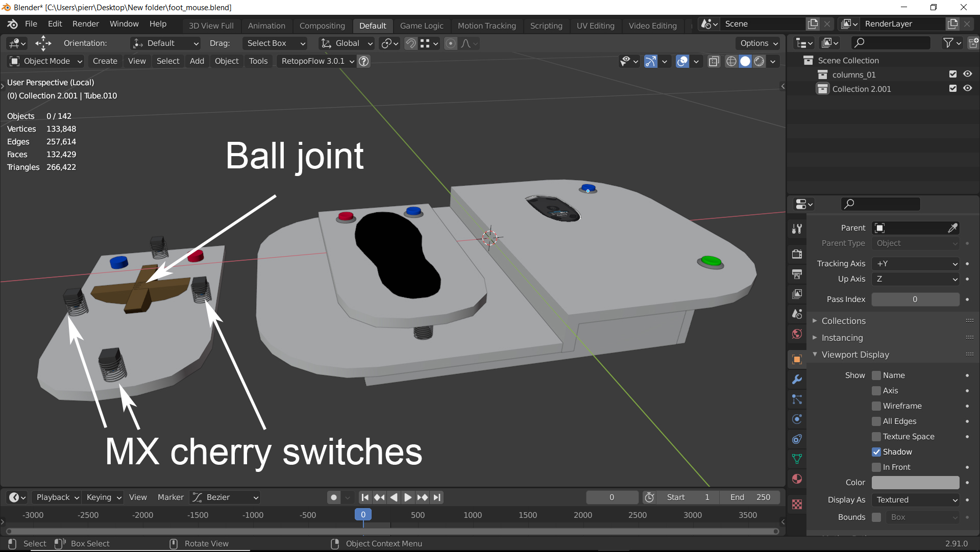Switch to the Scripting workspace tab
This screenshot has width=980, height=552.
[x=546, y=26]
